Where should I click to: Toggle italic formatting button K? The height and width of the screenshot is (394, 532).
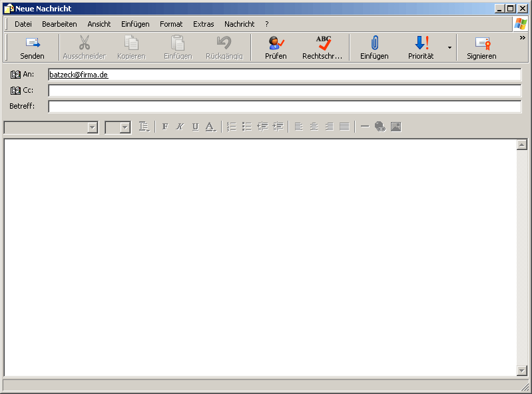pos(180,127)
